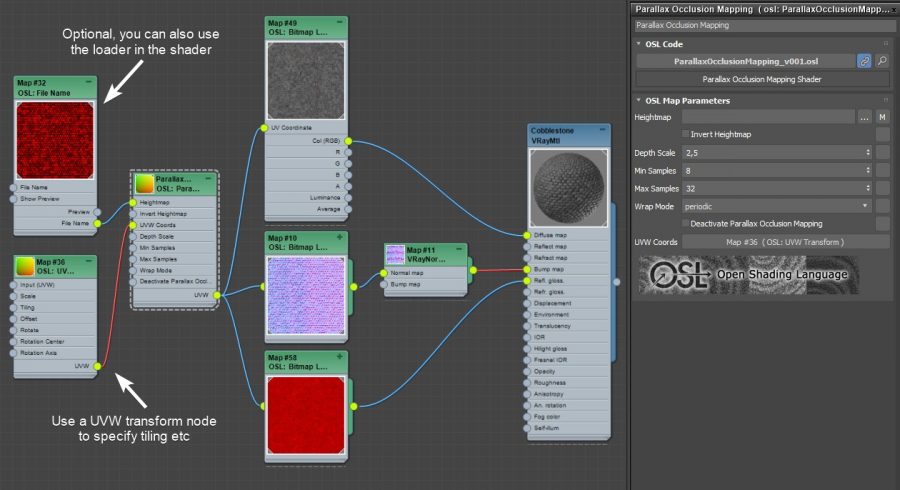This screenshot has width=900, height=490.
Task: Click the magnifier icon in OSL Code
Action: pyautogui.click(x=882, y=61)
